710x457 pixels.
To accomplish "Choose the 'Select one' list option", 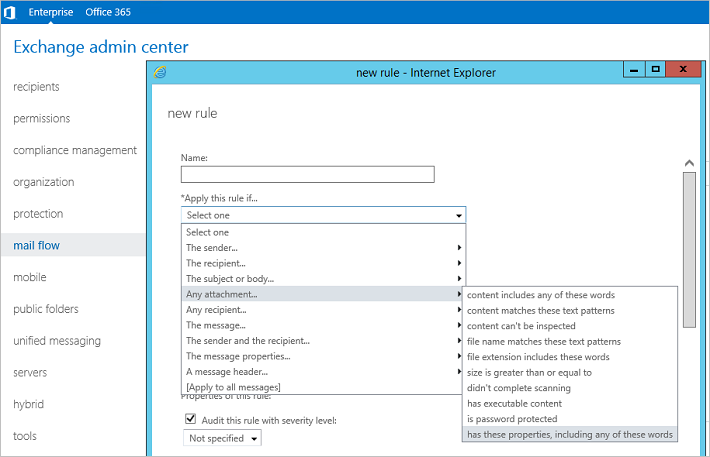I will pyautogui.click(x=323, y=232).
